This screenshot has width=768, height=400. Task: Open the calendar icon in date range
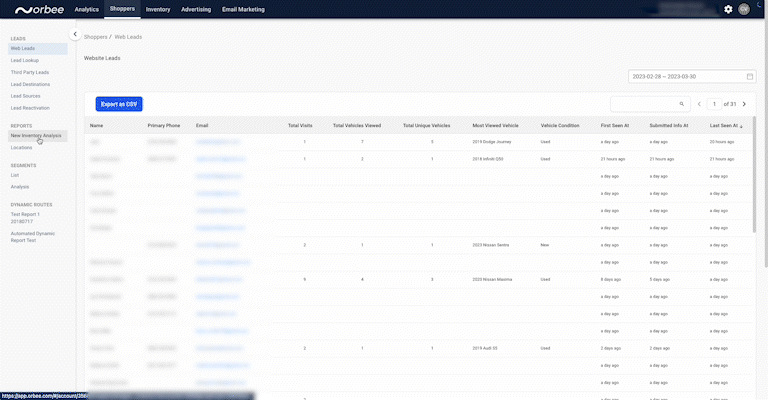(x=749, y=76)
